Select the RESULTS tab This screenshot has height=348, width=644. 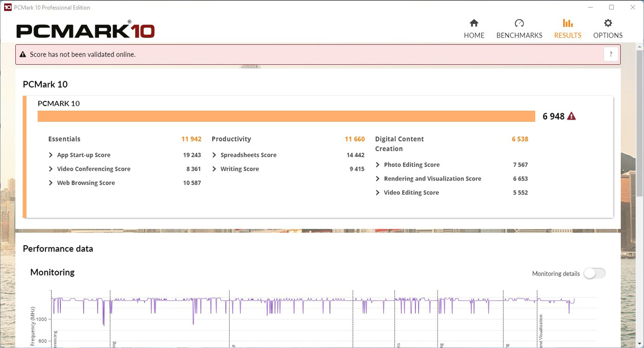point(567,29)
